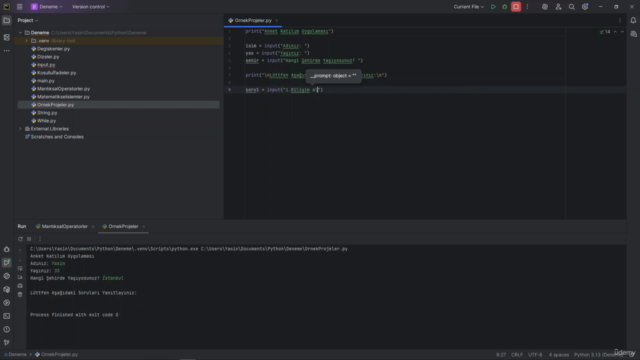Toggle the Project tool window folder icon
Viewport: 640px width, 360px height.
7,20
